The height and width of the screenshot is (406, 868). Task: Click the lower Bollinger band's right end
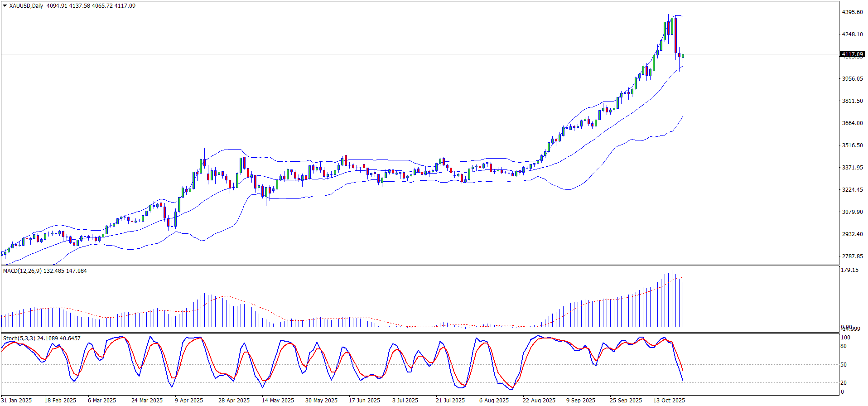[681, 118]
